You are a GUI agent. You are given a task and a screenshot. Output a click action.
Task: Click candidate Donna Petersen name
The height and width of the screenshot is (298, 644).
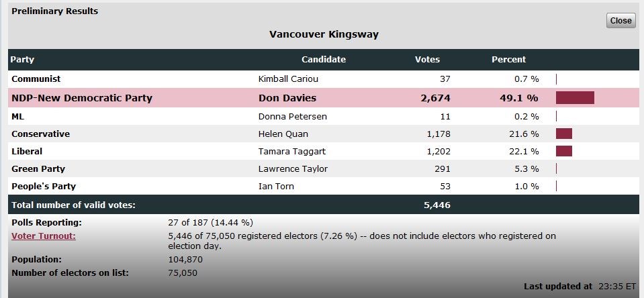[292, 117]
